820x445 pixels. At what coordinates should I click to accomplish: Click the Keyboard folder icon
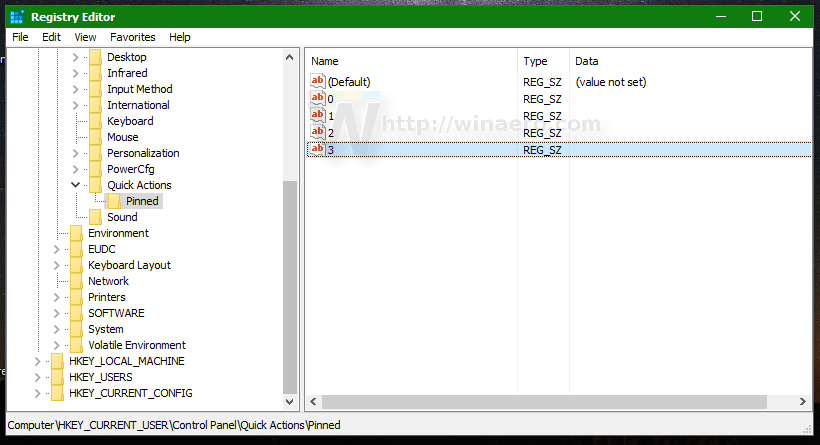(95, 121)
